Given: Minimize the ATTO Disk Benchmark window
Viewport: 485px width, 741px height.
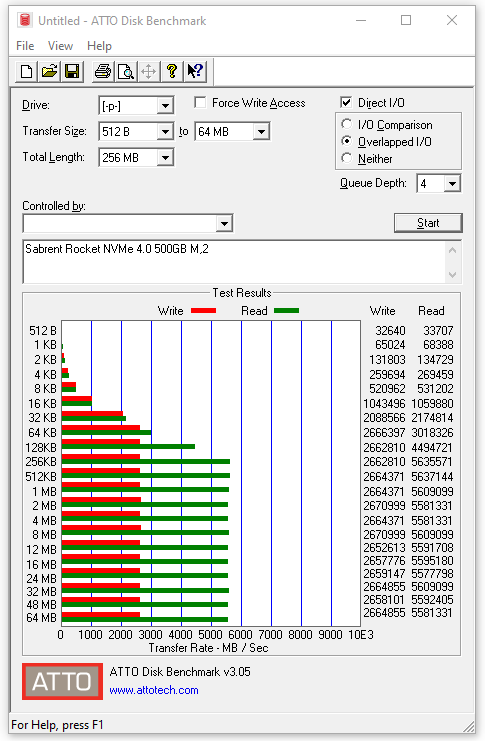Looking at the screenshot, I should 361,20.
